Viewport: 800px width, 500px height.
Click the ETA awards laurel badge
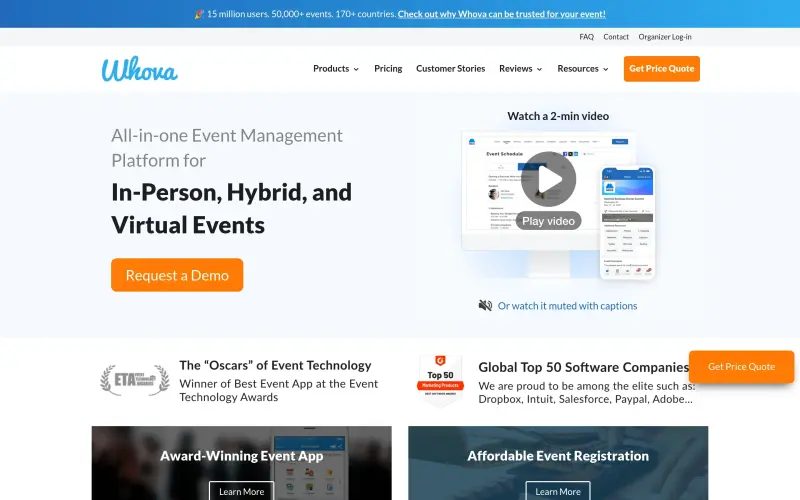click(x=135, y=380)
